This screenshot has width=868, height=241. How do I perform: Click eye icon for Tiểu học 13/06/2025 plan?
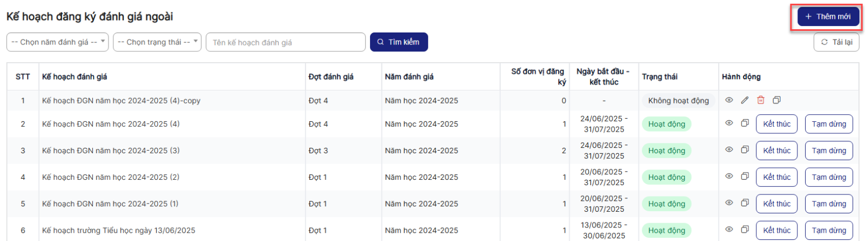click(729, 230)
